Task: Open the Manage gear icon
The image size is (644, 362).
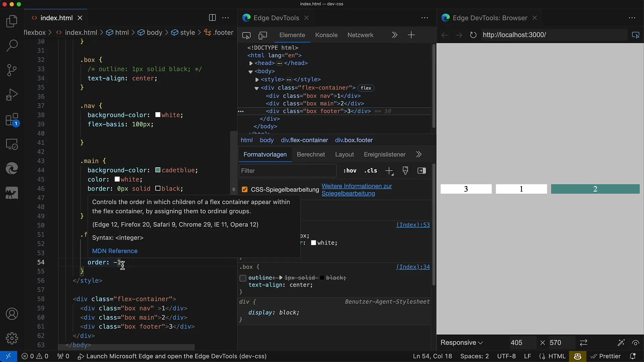Action: point(12,339)
